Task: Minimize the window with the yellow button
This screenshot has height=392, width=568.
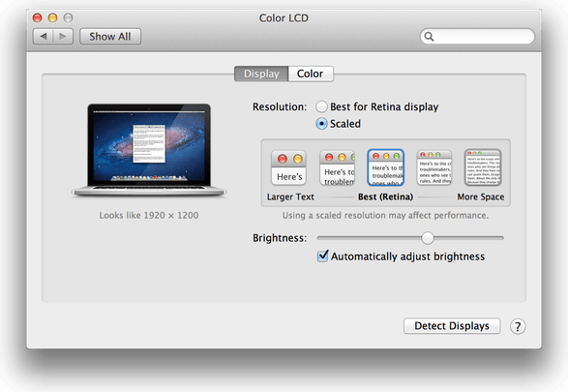Action: pos(53,17)
